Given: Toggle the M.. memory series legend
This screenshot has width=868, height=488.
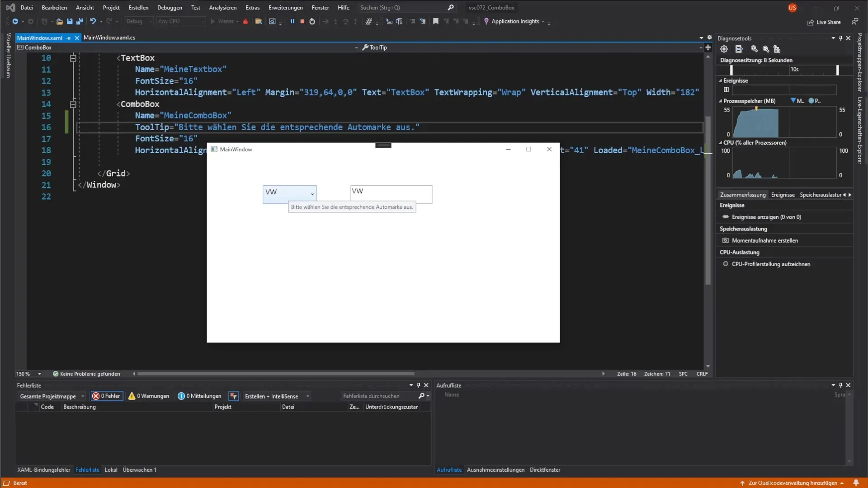Looking at the screenshot, I should click(797, 101).
